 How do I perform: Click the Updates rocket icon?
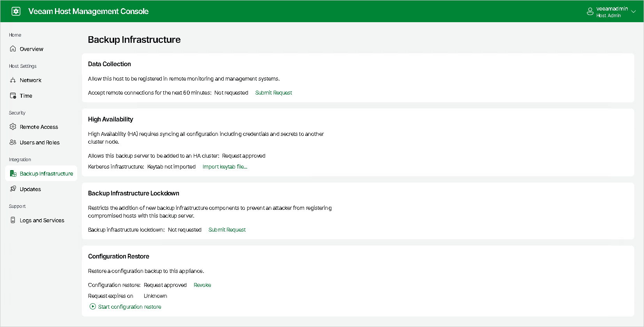click(x=13, y=189)
